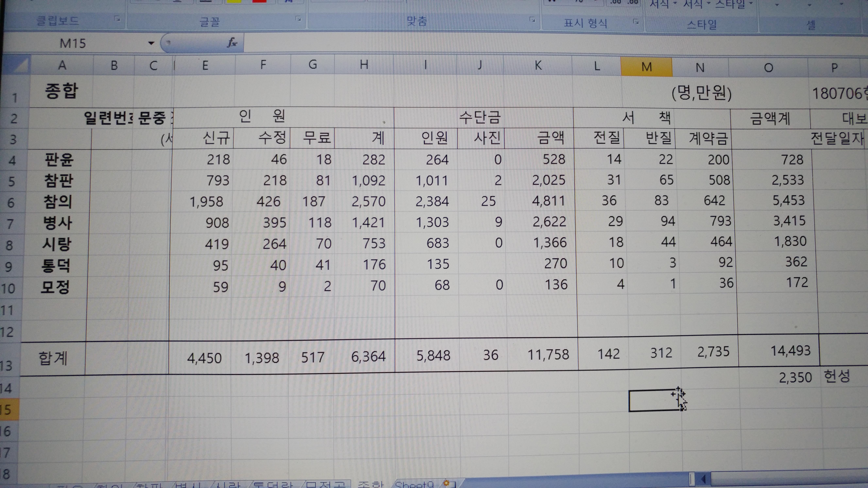Viewport: 868px width, 488px height.
Task: Click the 통덕 row label cell
Action: (56, 265)
